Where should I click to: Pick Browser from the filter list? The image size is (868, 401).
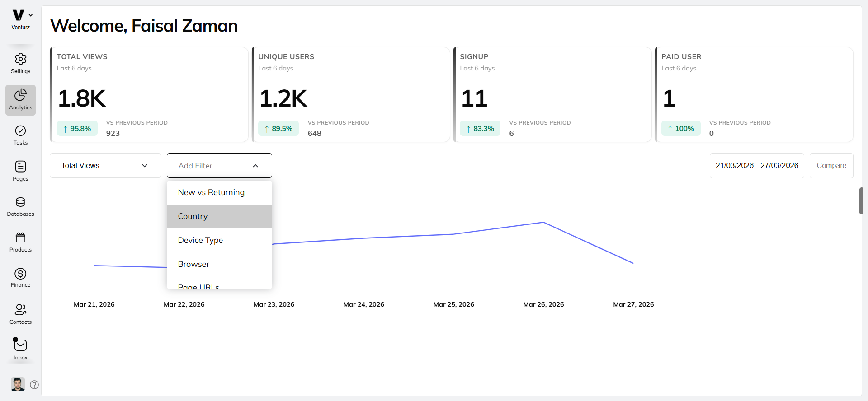[x=193, y=264]
